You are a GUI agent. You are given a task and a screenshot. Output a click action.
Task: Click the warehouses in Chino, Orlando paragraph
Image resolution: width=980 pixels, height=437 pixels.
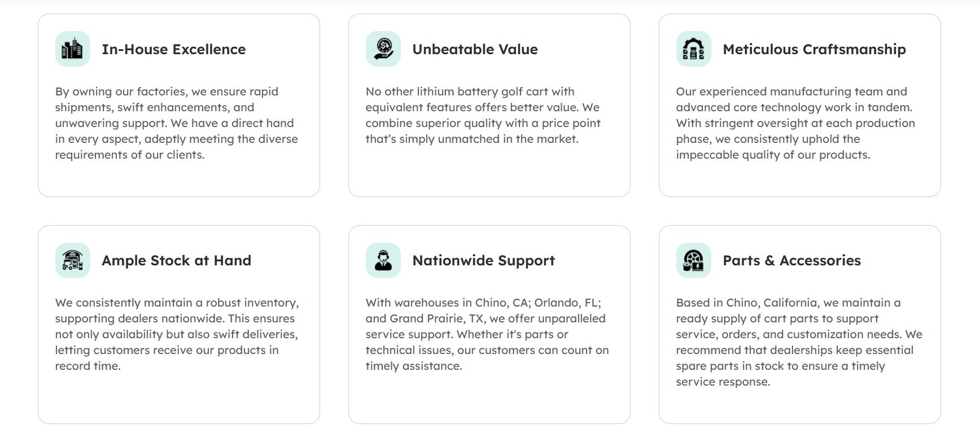[x=487, y=334]
